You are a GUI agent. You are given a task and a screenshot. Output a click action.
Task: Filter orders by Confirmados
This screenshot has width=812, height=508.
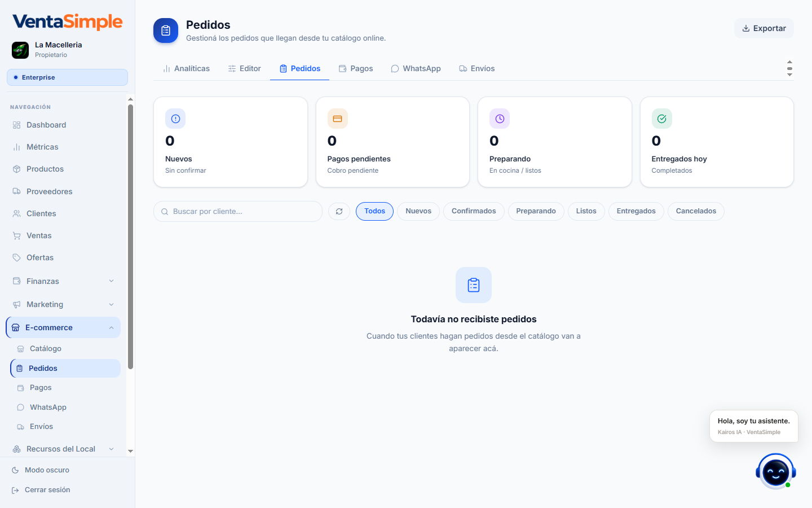point(474,211)
